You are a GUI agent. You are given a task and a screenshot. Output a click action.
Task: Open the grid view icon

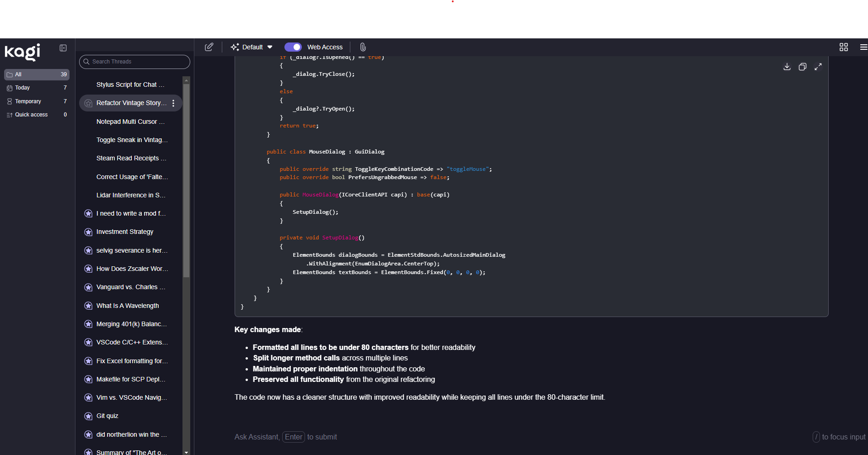[x=843, y=47]
